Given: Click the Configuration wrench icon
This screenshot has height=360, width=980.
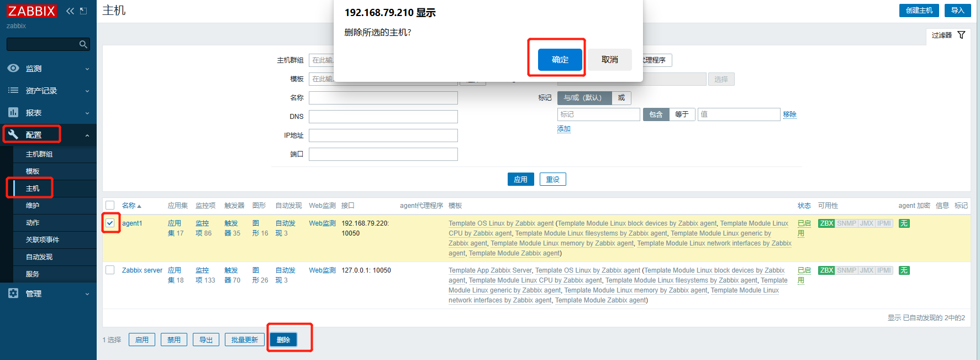Looking at the screenshot, I should 13,134.
